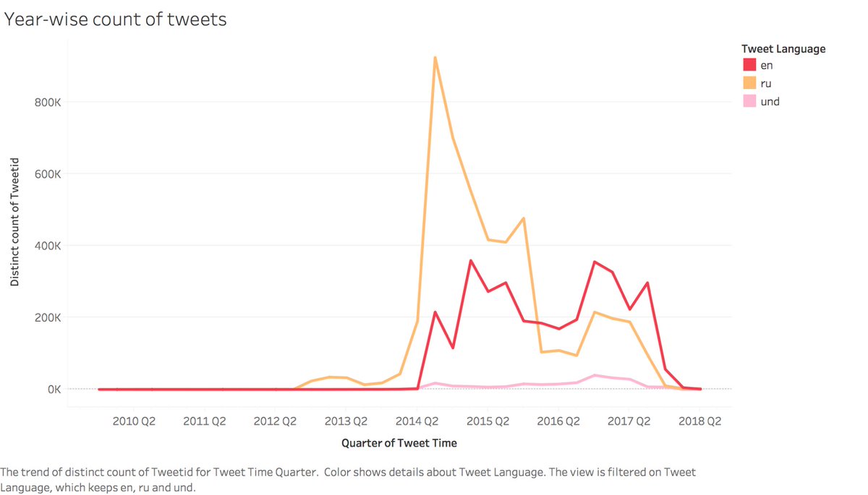Click the chart title Year-wise count of tweets
The height and width of the screenshot is (495, 868).
(x=116, y=20)
